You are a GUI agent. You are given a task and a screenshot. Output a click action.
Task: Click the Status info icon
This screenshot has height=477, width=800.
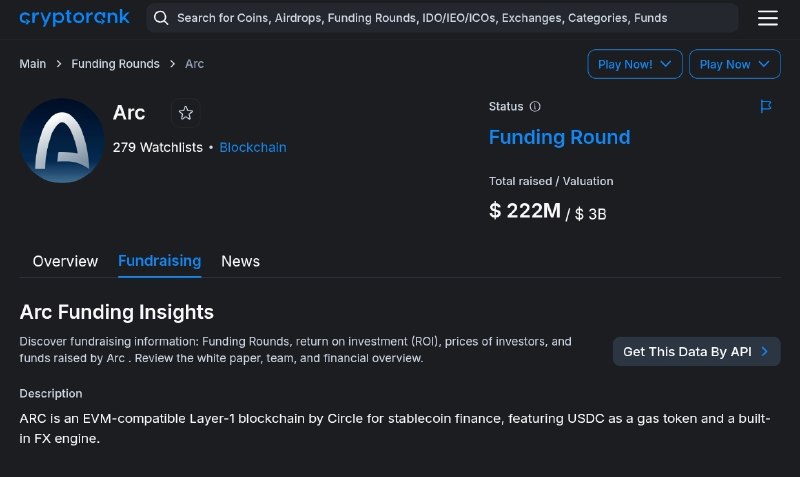click(x=535, y=107)
